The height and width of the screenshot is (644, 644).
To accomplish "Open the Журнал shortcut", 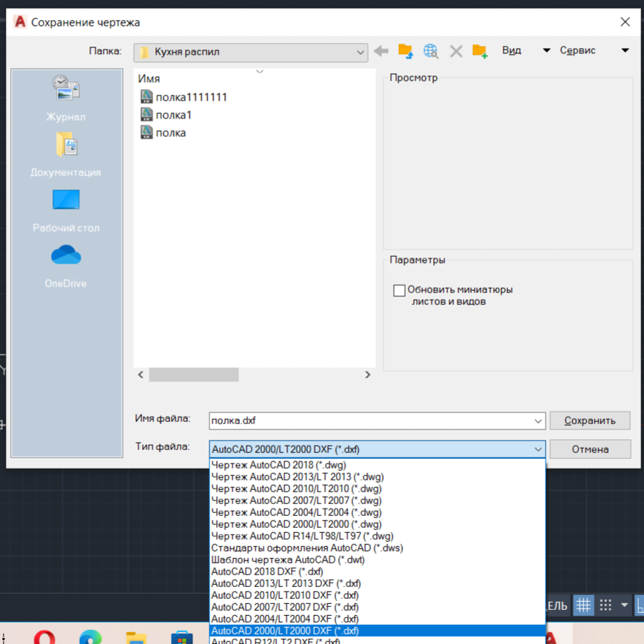I will point(66,98).
